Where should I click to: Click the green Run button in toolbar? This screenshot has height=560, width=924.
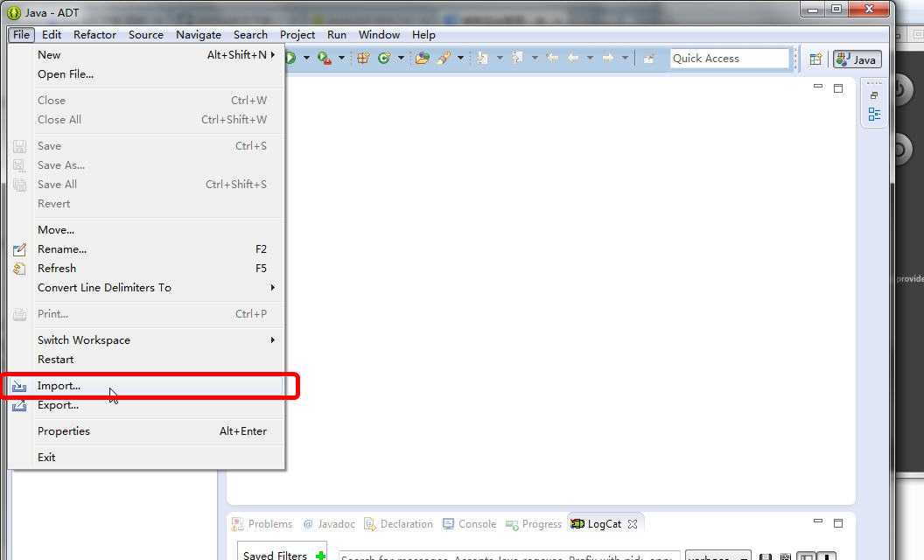tap(290, 58)
